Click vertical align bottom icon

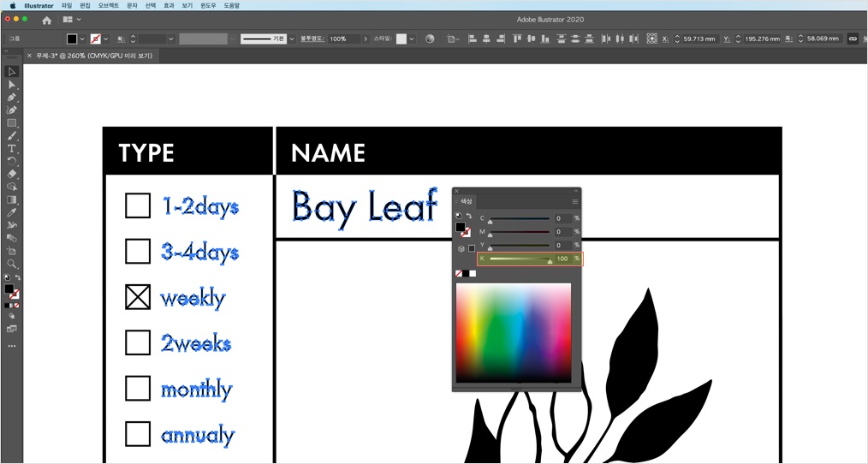click(546, 39)
